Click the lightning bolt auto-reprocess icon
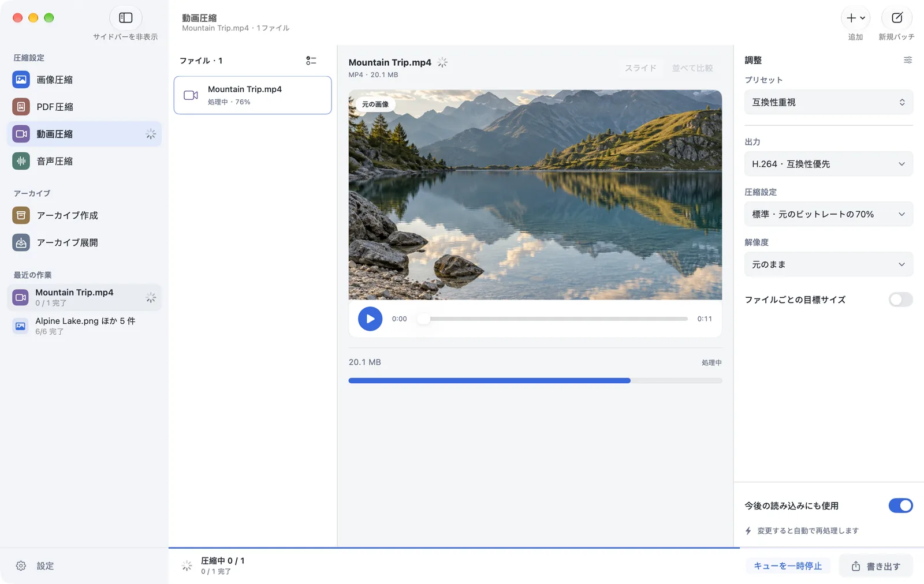This screenshot has width=924, height=584. tap(748, 531)
